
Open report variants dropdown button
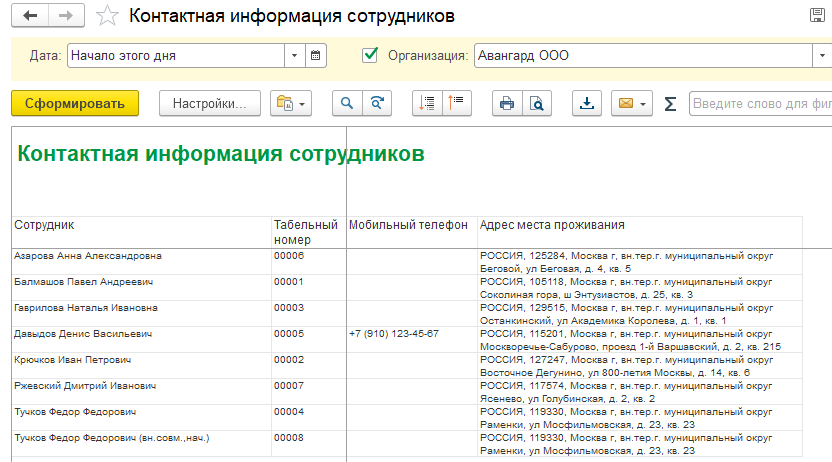pyautogui.click(x=291, y=103)
